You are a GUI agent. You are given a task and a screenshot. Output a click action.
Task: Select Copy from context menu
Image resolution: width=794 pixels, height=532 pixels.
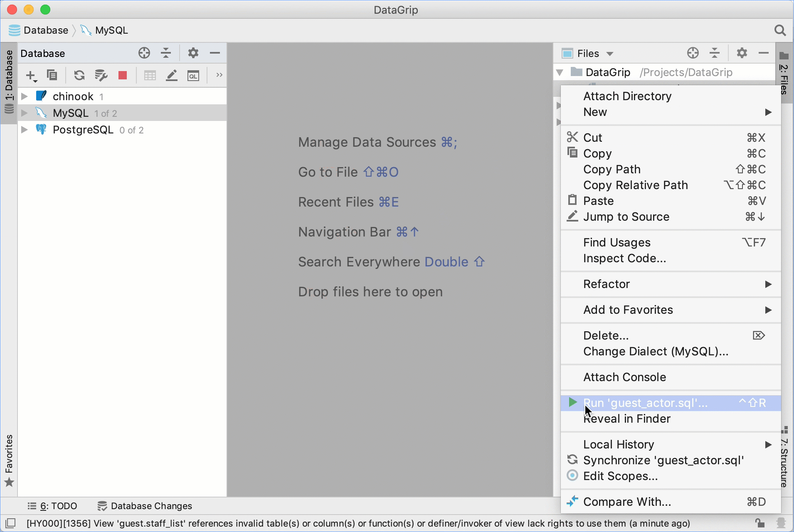pyautogui.click(x=671, y=153)
